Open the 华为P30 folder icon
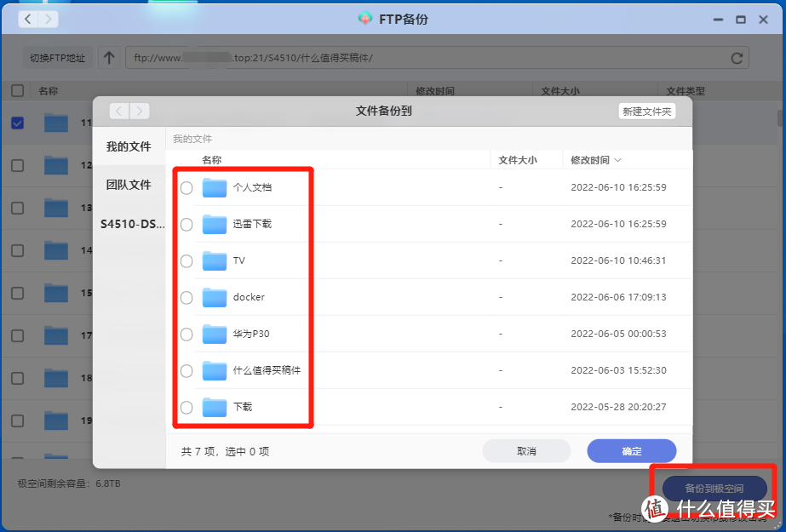Screen dimensions: 786x532 tap(215, 334)
